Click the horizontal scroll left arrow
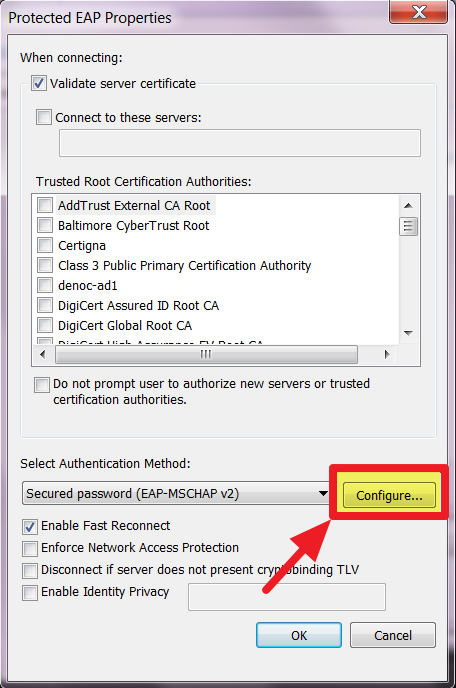 pyautogui.click(x=43, y=354)
